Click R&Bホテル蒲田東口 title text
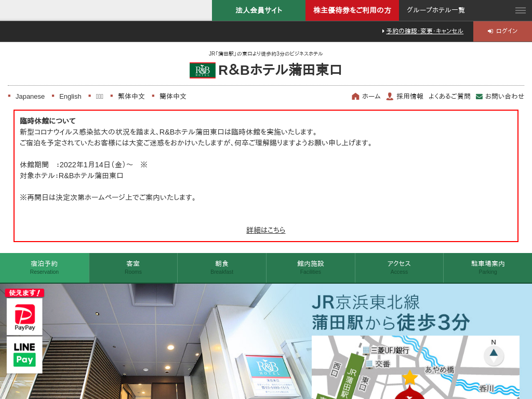532x399 pixels. click(x=280, y=70)
